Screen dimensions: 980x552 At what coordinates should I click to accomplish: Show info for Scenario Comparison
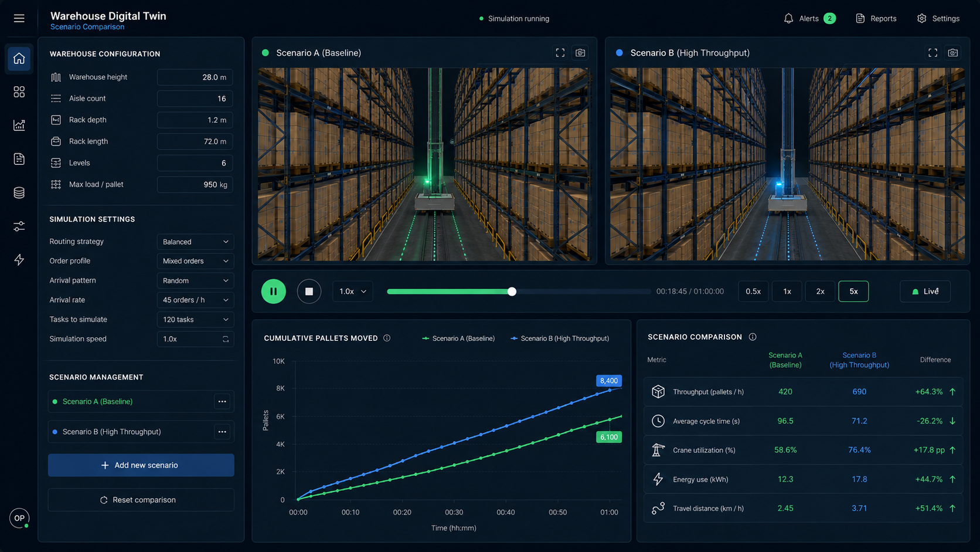point(753,337)
